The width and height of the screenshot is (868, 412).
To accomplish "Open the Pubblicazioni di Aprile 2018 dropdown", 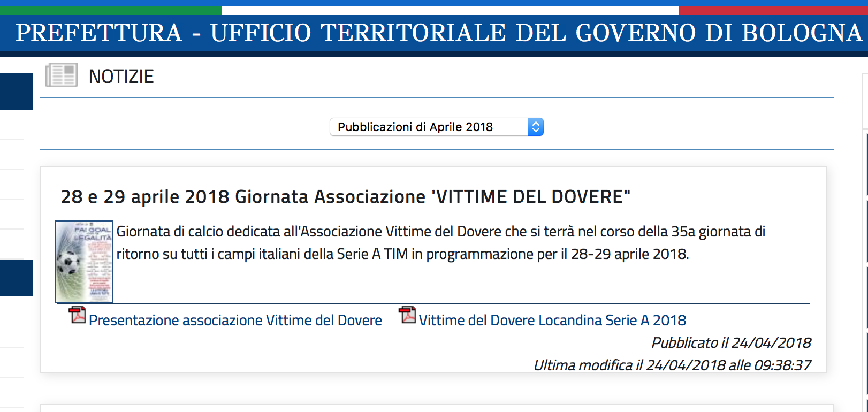I will (437, 127).
